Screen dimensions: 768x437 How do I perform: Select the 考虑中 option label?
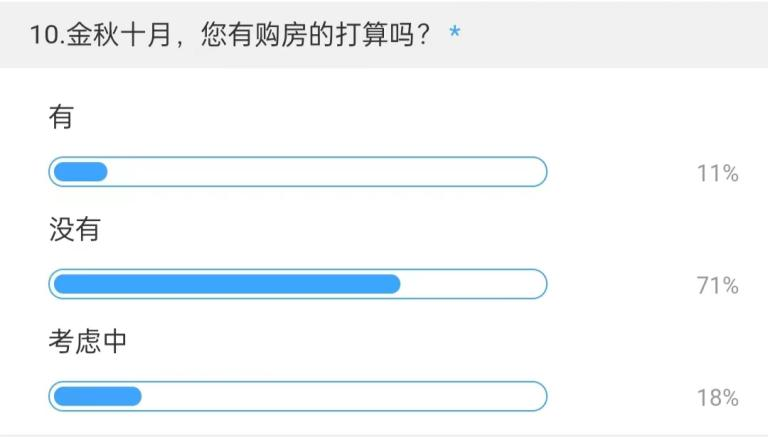pyautogui.click(x=88, y=342)
